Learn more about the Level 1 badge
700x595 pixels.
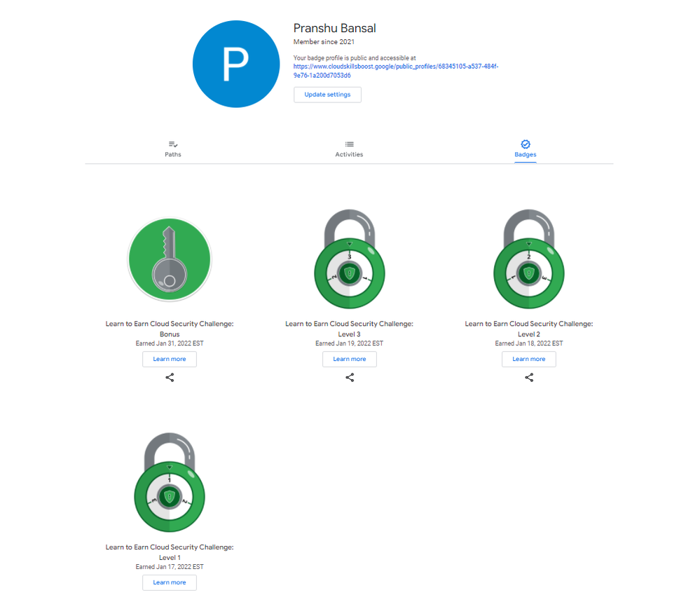click(170, 582)
